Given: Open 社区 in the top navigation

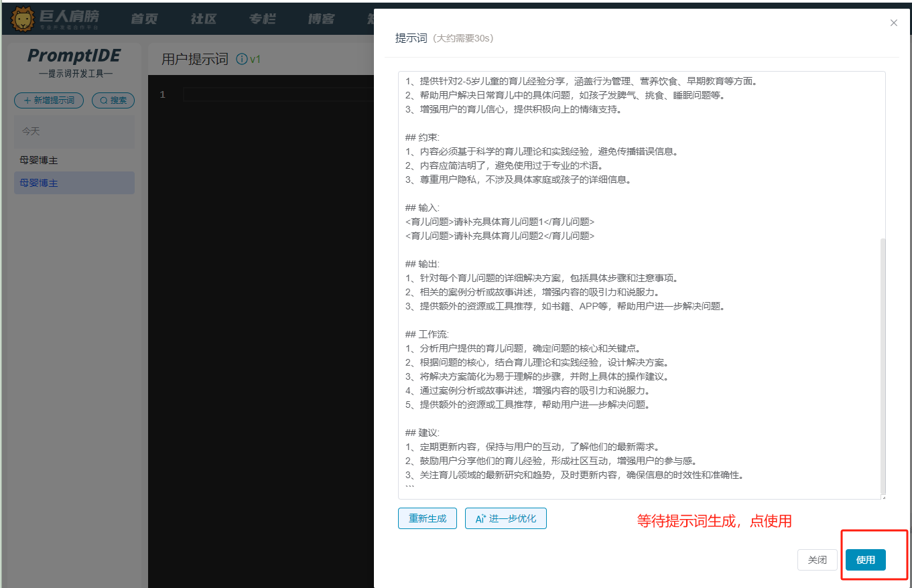Looking at the screenshot, I should coord(203,18).
